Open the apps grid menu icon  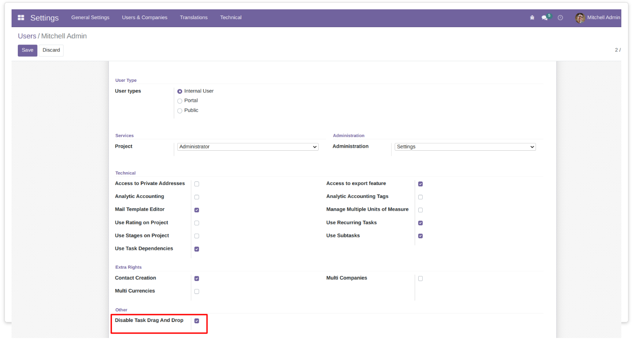click(21, 18)
